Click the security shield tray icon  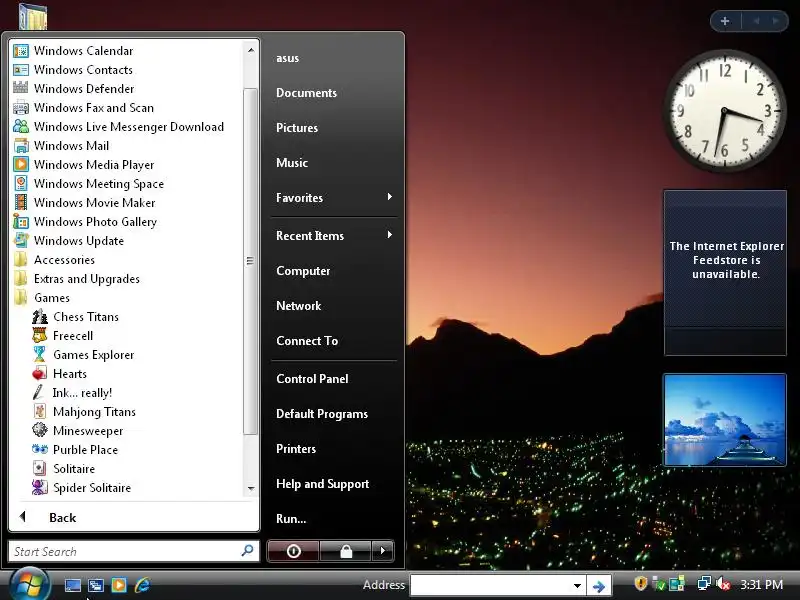click(x=641, y=584)
